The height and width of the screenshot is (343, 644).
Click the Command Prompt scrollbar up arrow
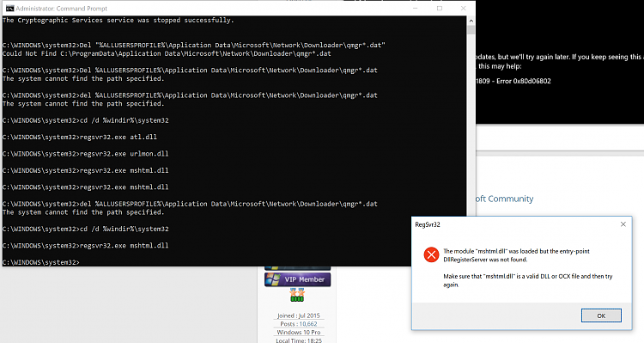coord(471,21)
